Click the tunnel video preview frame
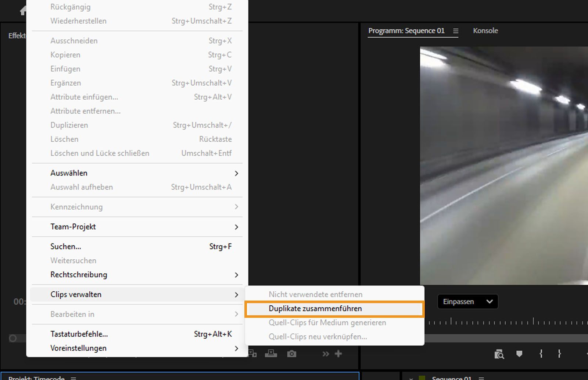The width and height of the screenshot is (588, 380). 504,166
